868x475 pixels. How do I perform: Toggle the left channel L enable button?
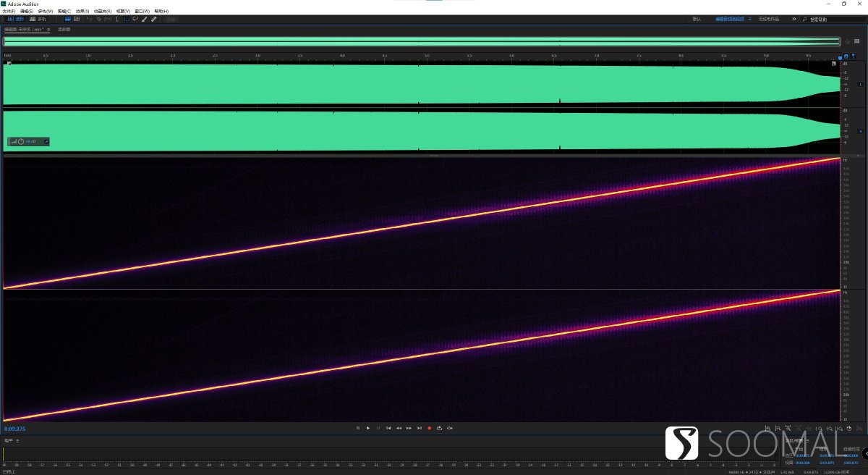click(x=860, y=85)
